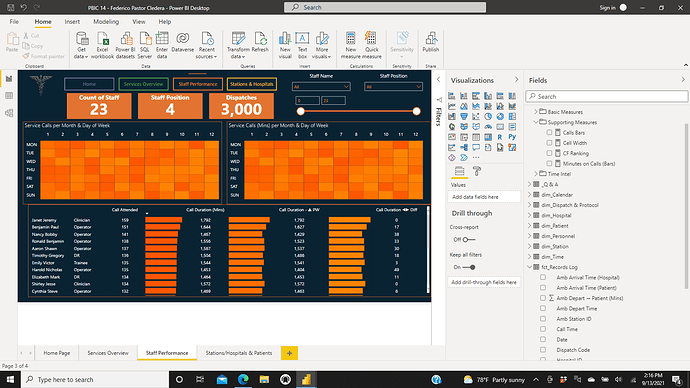Image resolution: width=690 pixels, height=388 pixels.
Task: Collapse the Supporting Measures folder
Action: point(536,122)
